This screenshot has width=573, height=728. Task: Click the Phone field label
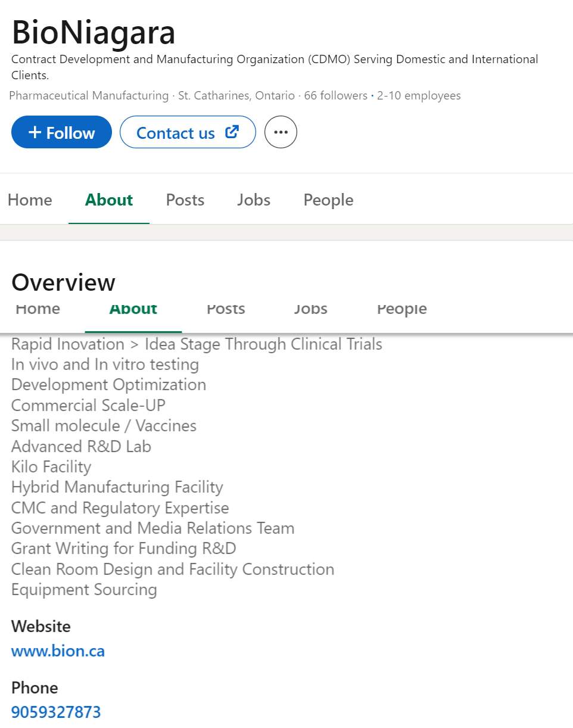click(x=35, y=688)
